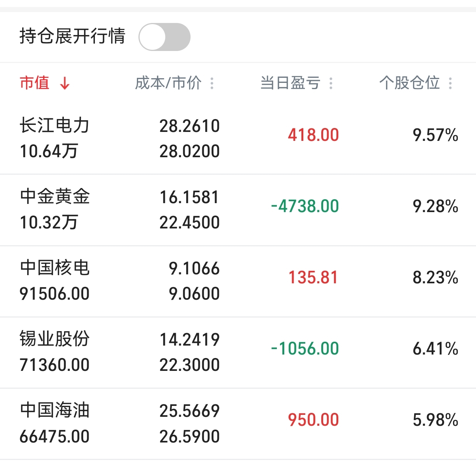Viewport: 476px width, 467px height.
Task: Open 中国海油 stock holding
Action: [55, 411]
